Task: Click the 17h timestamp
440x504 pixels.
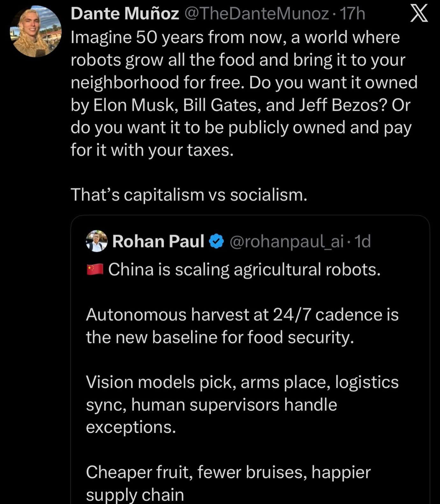Action: (x=352, y=14)
